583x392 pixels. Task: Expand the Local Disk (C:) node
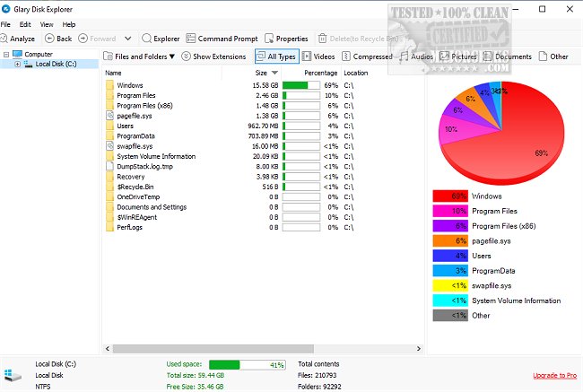[17, 64]
